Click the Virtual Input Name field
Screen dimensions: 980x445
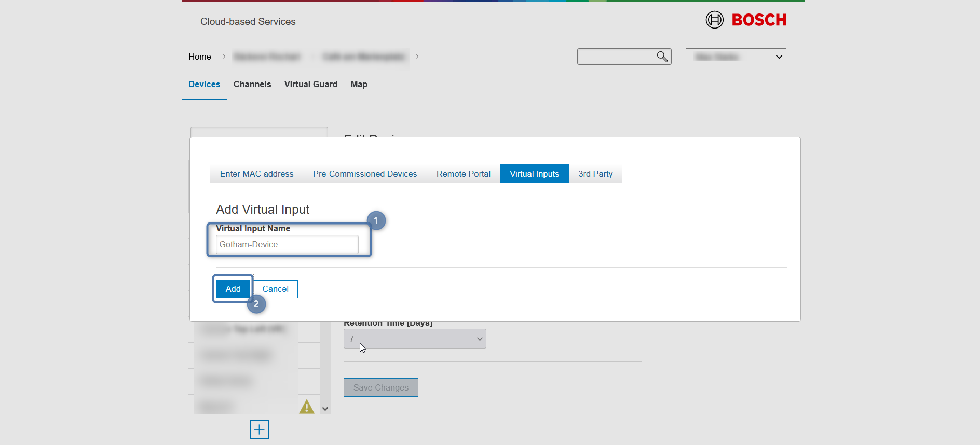[x=287, y=245]
